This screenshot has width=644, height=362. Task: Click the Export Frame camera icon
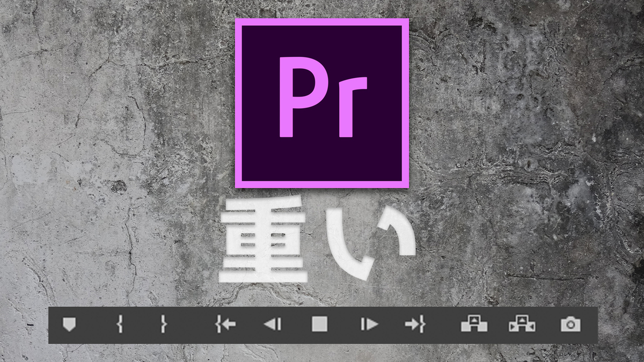click(x=570, y=324)
